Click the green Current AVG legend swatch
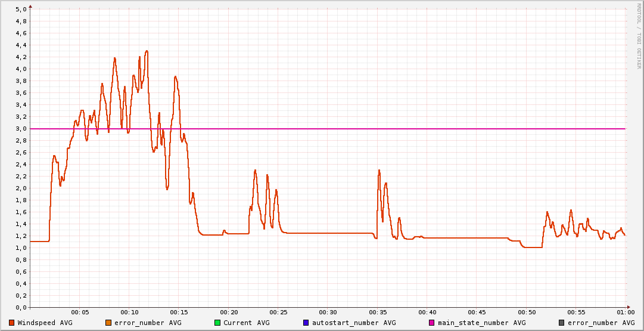 (x=217, y=323)
